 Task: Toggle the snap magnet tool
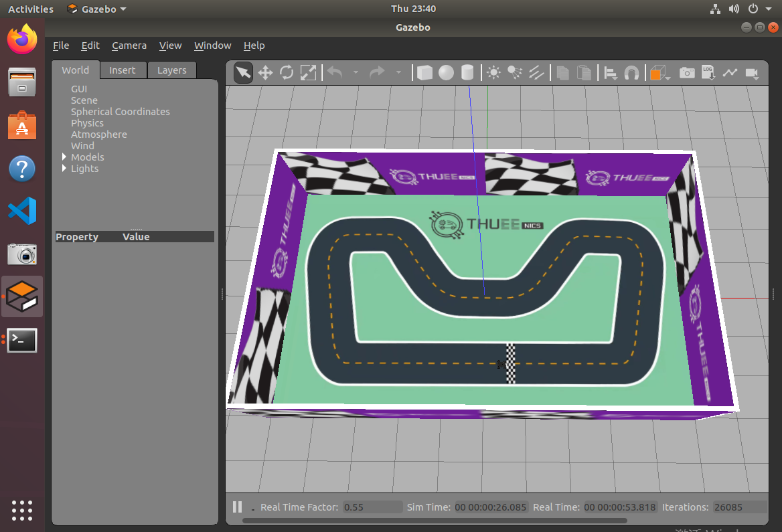tap(632, 73)
